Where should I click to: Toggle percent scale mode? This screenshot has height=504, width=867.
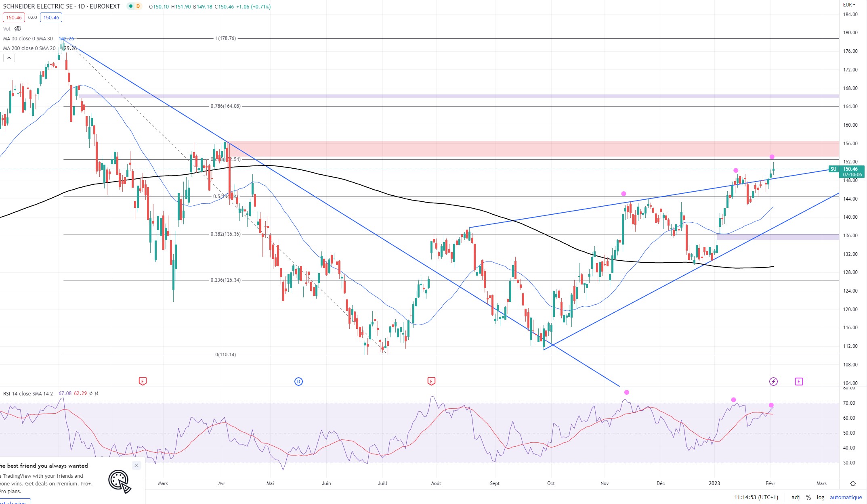808,497
